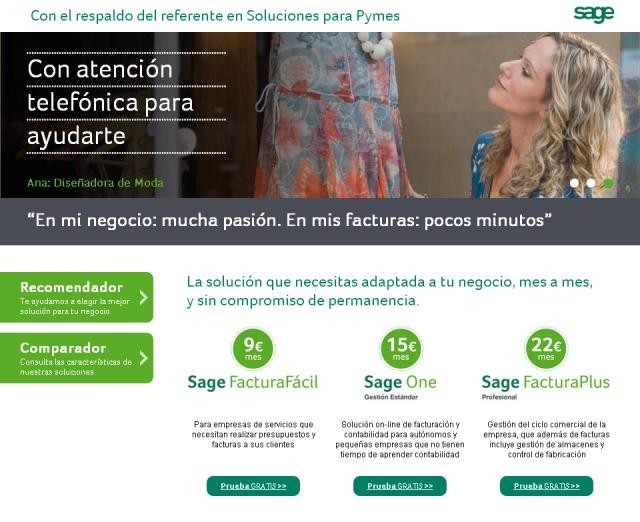Click the Sage One description text
Image resolution: width=640 pixels, height=522 pixels.
pos(400,440)
